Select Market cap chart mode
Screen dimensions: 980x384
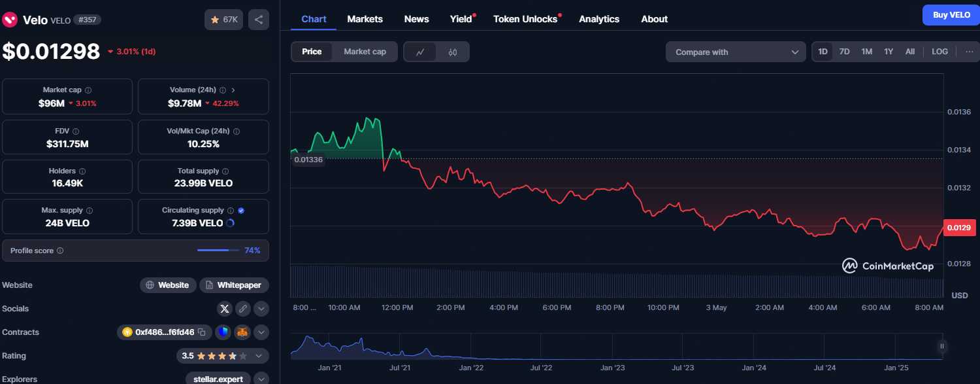click(365, 52)
